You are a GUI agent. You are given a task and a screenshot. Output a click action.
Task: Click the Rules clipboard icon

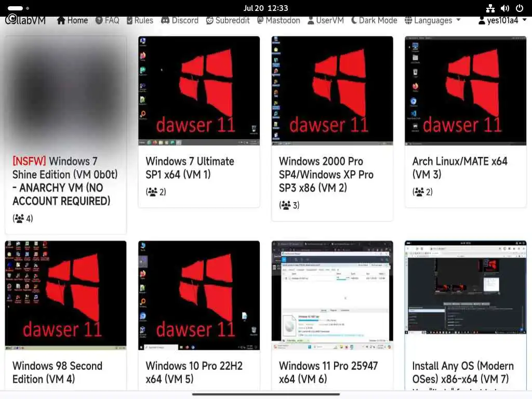pyautogui.click(x=129, y=20)
